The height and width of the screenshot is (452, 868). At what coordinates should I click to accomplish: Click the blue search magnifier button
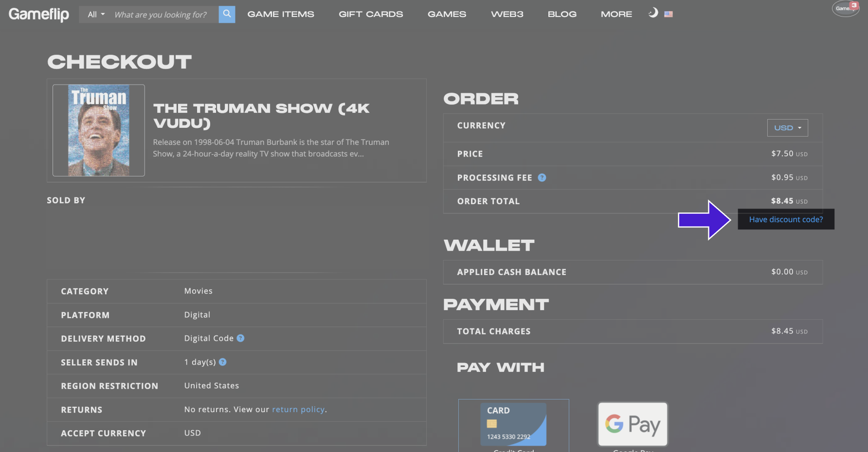pos(227,14)
